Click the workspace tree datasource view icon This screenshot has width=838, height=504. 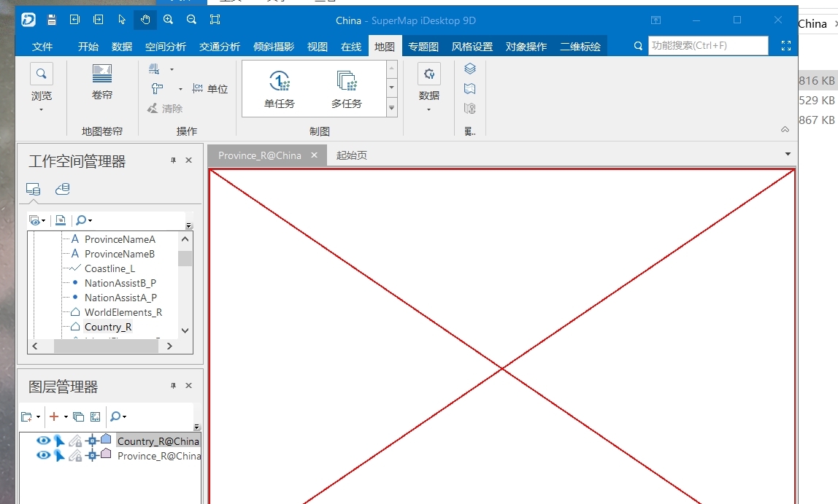tap(33, 189)
